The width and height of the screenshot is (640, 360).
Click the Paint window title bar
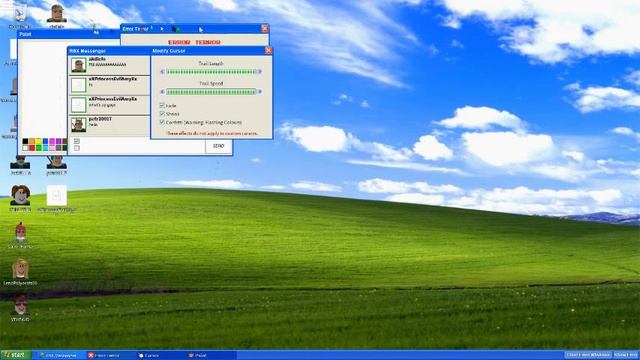click(69, 34)
